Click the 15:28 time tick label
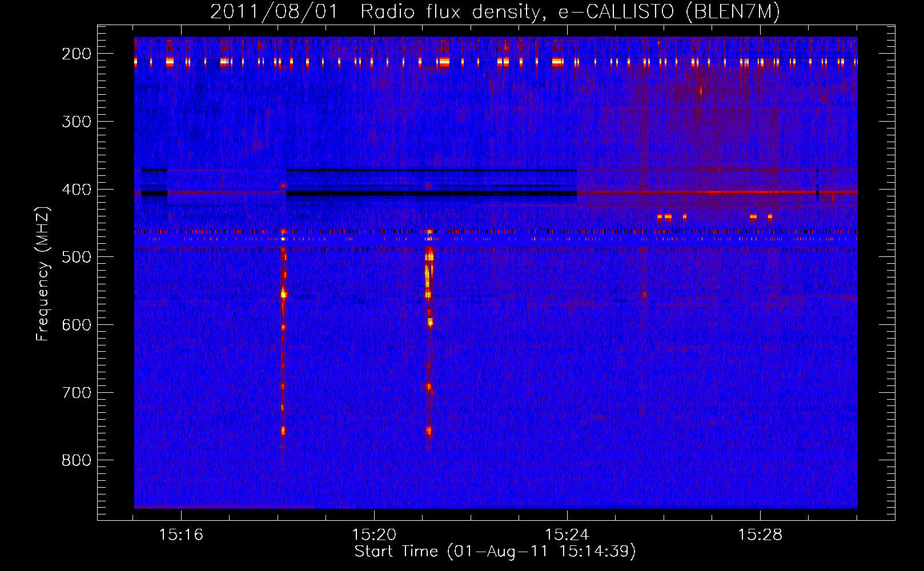 (x=760, y=534)
